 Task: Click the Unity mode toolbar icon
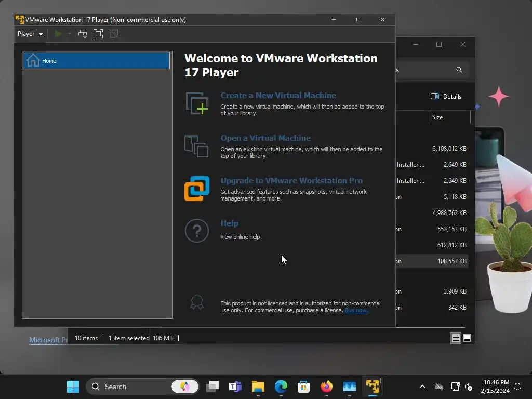click(x=114, y=34)
